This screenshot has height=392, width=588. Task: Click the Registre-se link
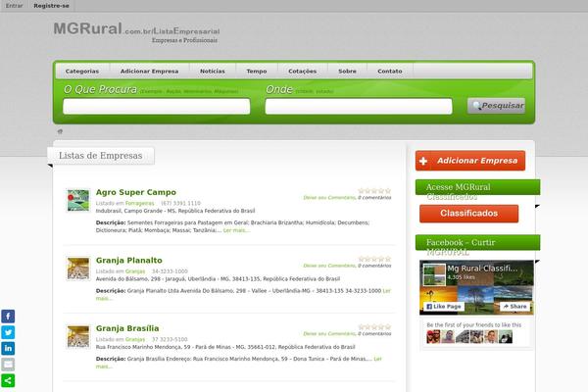point(51,6)
